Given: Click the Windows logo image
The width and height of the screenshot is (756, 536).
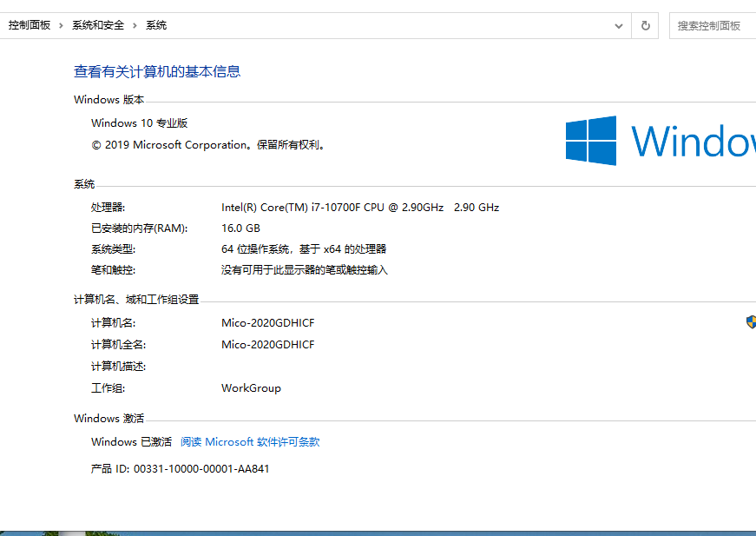Looking at the screenshot, I should tap(661, 141).
